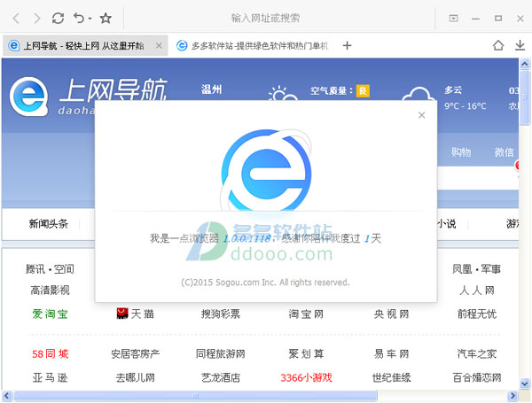The width and height of the screenshot is (532, 403).
Task: Visit 高清影视 link
Action: (x=50, y=291)
